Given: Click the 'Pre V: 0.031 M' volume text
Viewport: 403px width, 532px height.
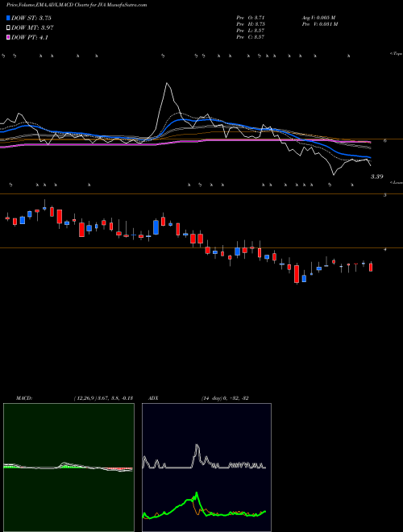Looking at the screenshot, I should tap(320, 24).
